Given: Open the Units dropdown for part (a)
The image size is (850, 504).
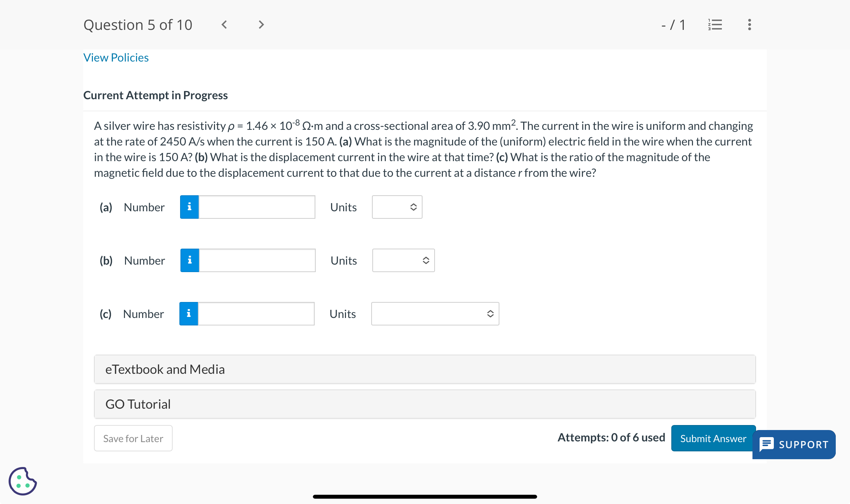Looking at the screenshot, I should coord(397,207).
